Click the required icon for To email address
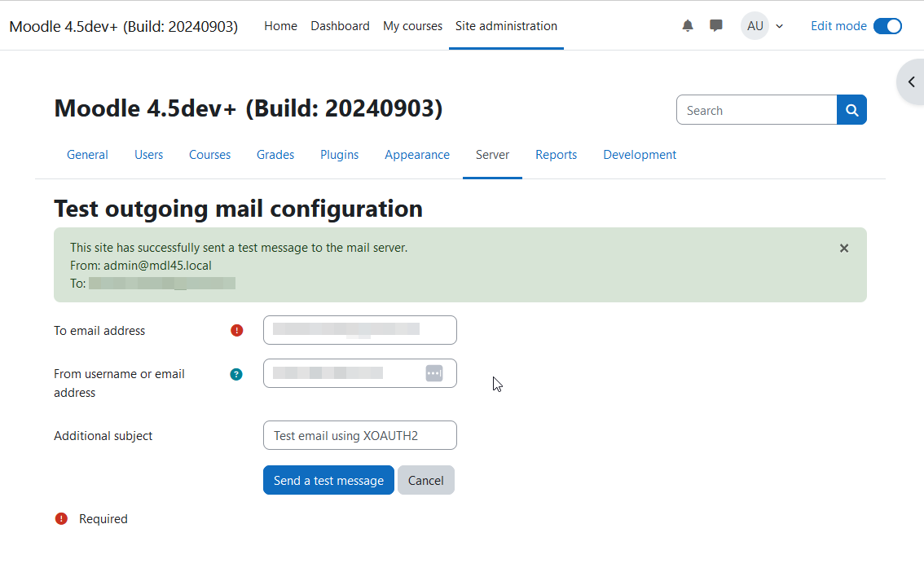Viewport: 924px width, 568px height. (x=237, y=331)
